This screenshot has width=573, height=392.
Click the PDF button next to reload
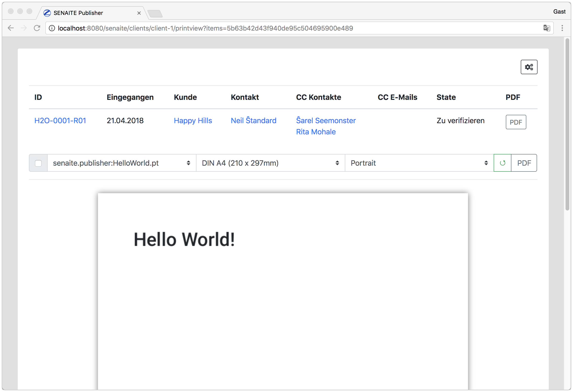click(524, 163)
